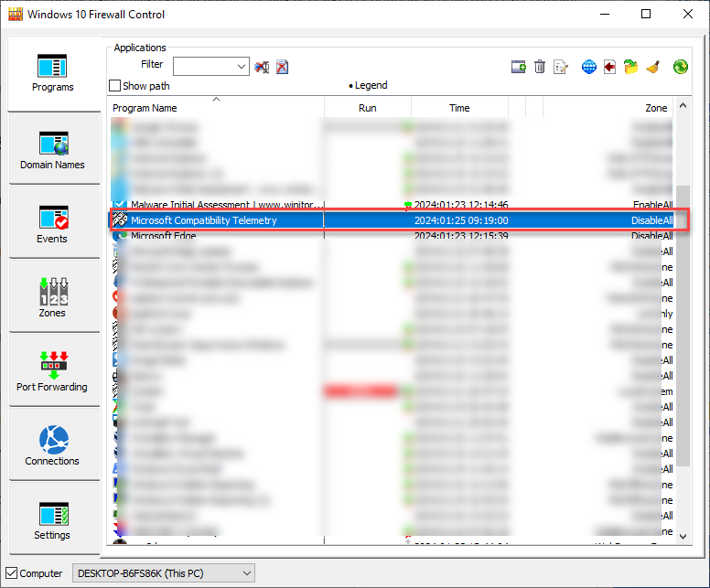Image resolution: width=710 pixels, height=588 pixels.
Task: Click the clear filter text icon
Action: 262,68
